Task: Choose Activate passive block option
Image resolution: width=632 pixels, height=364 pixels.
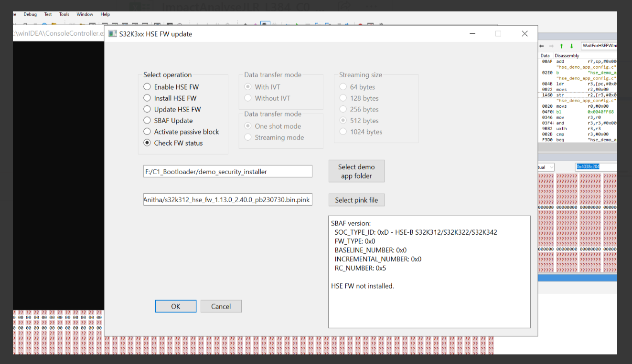Action: [181, 132]
